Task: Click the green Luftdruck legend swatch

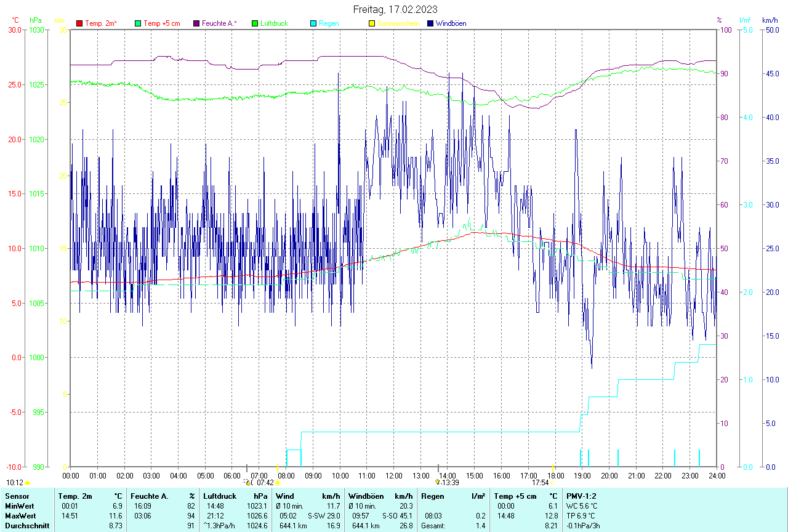Action: pyautogui.click(x=255, y=23)
